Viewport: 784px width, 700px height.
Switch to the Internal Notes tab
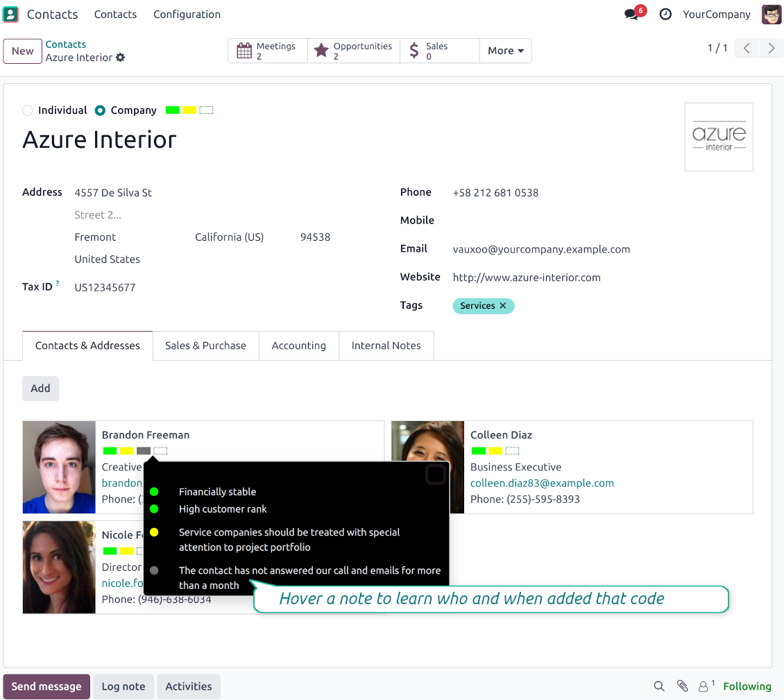tap(386, 345)
